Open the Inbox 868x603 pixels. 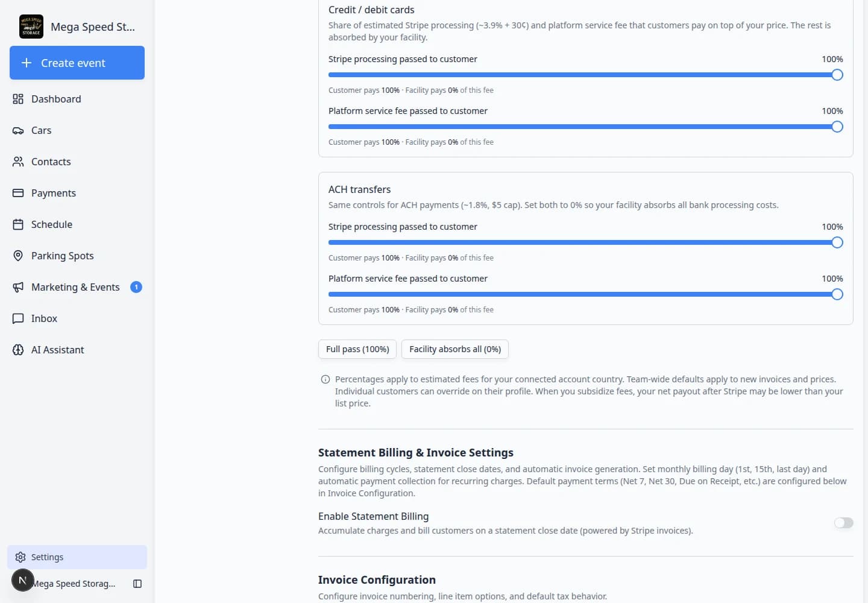pyautogui.click(x=77, y=318)
